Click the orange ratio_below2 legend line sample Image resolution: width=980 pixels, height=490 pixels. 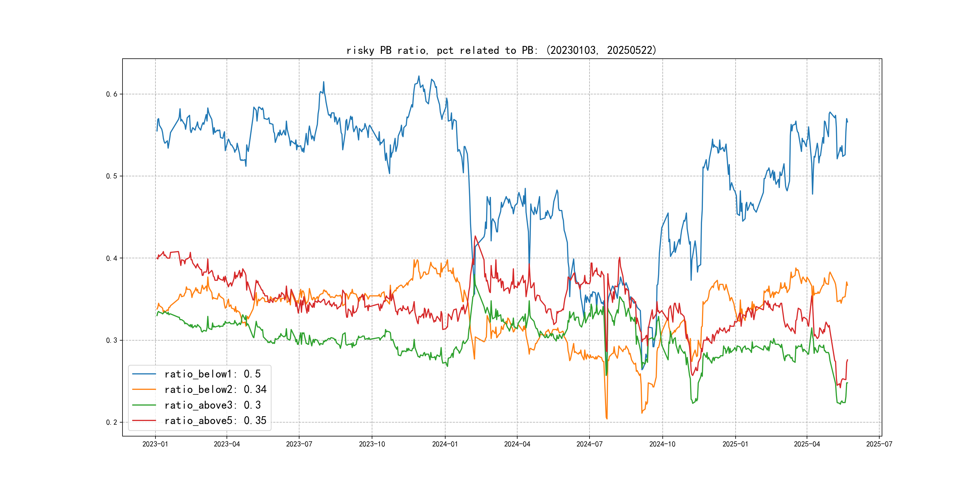coord(144,389)
